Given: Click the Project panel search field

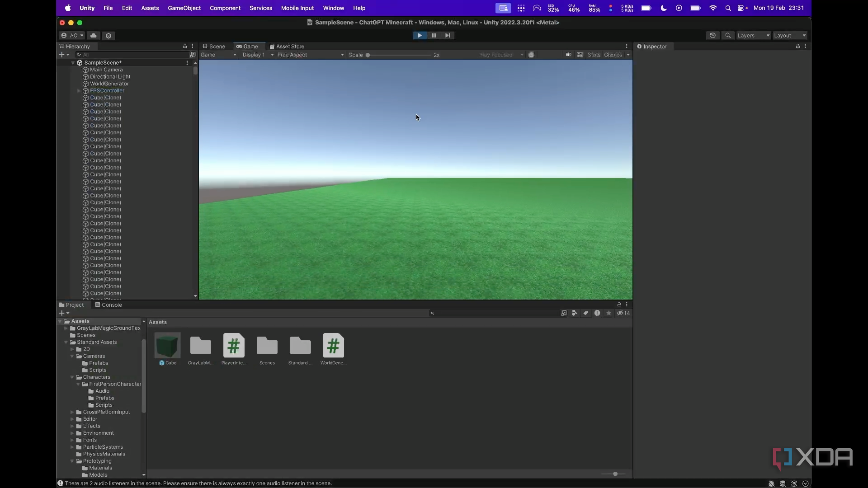Looking at the screenshot, I should click(x=494, y=313).
